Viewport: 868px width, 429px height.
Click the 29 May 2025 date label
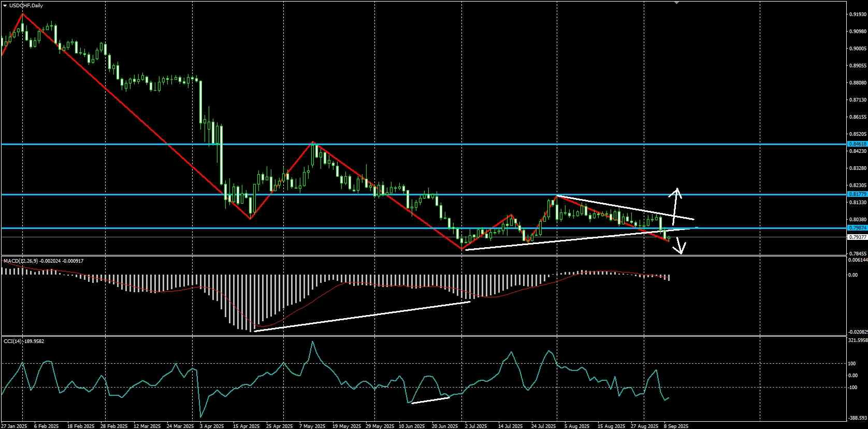[x=379, y=426]
